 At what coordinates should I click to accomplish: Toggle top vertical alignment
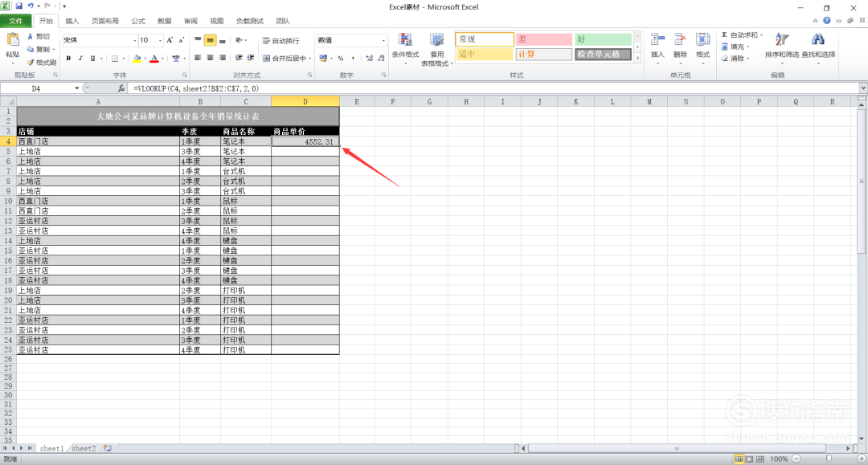pyautogui.click(x=198, y=40)
